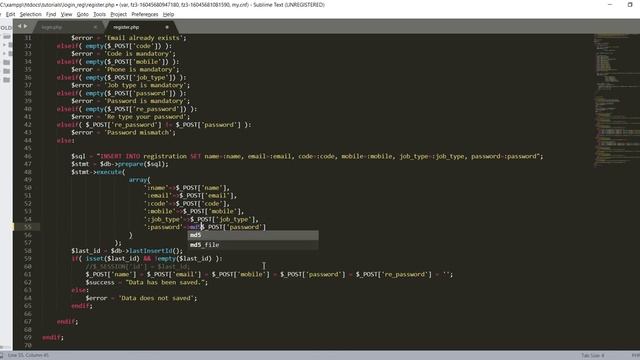Open the Edit menu
This screenshot has height=360, width=640.
(x=10, y=14)
